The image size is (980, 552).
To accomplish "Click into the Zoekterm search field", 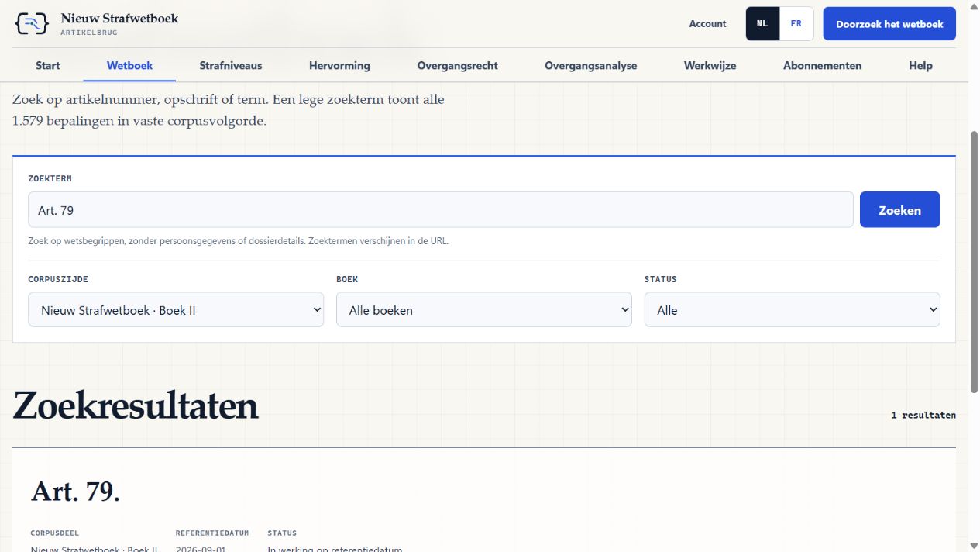I will [x=441, y=209].
